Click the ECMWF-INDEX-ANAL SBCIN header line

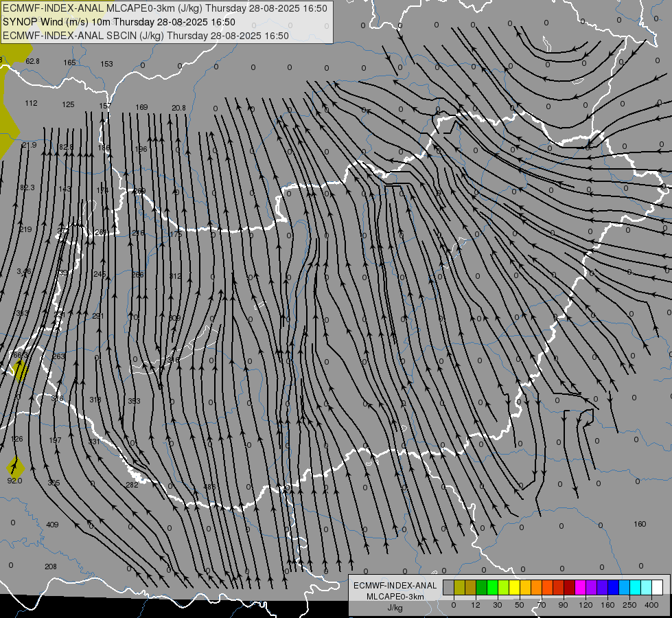tap(146, 36)
